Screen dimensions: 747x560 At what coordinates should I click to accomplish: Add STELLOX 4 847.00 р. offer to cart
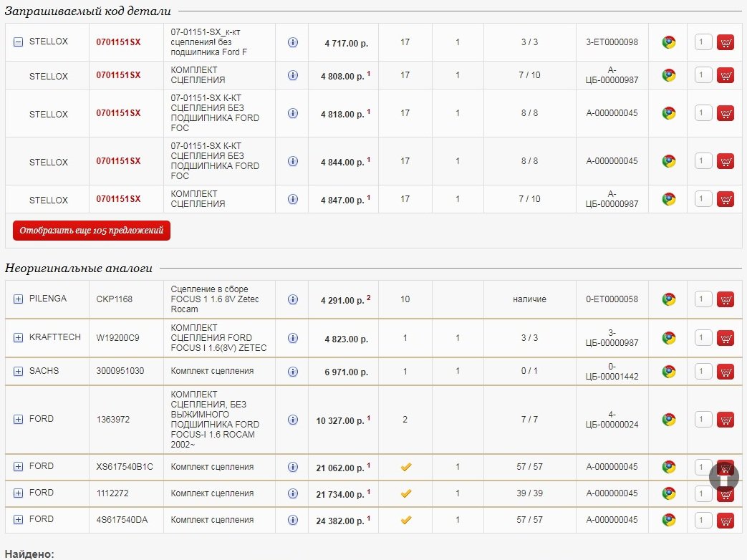tap(726, 199)
